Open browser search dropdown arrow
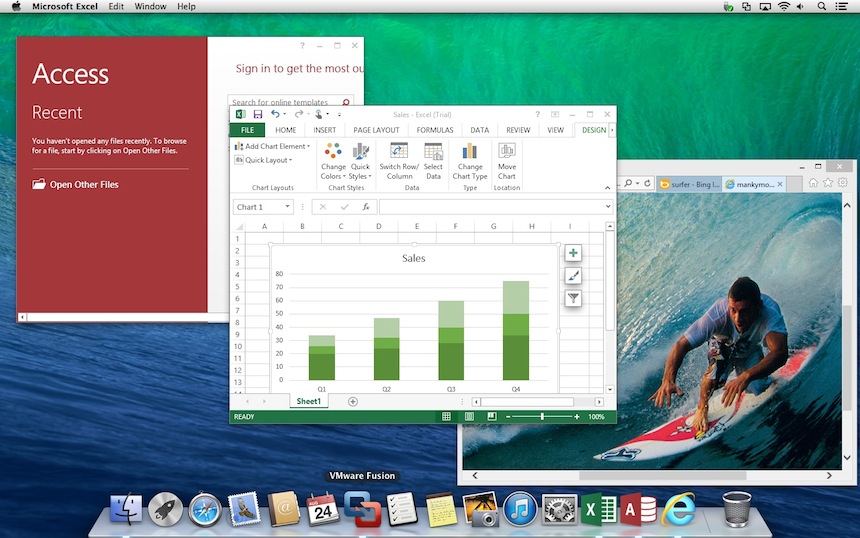The width and height of the screenshot is (860, 538). coord(637,183)
